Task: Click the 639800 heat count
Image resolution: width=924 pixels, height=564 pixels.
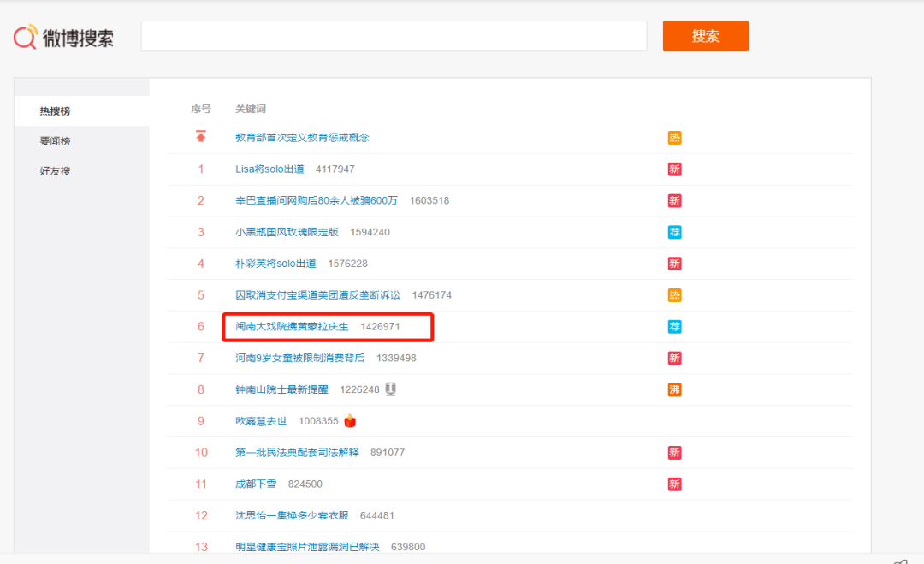Action: [408, 547]
